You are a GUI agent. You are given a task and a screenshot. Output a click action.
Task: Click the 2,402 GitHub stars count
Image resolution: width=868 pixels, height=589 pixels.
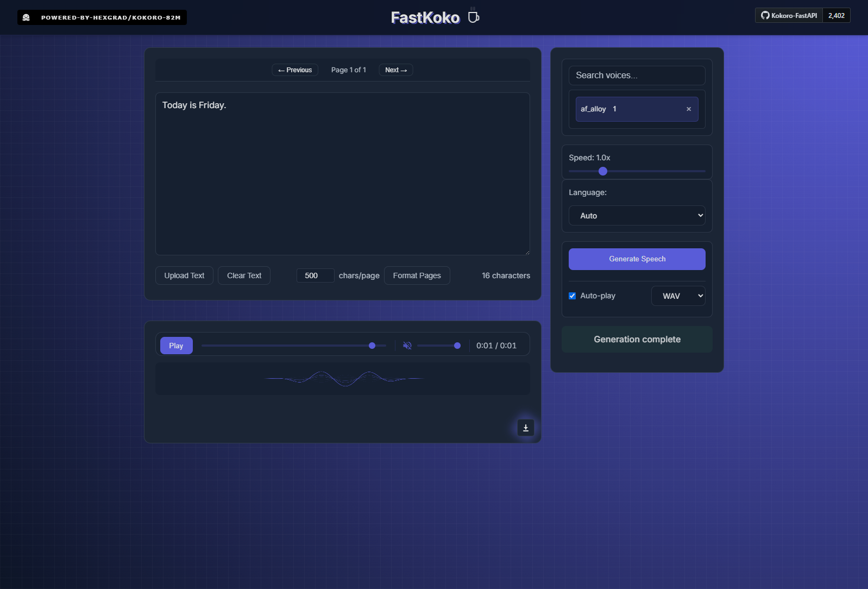coord(836,15)
